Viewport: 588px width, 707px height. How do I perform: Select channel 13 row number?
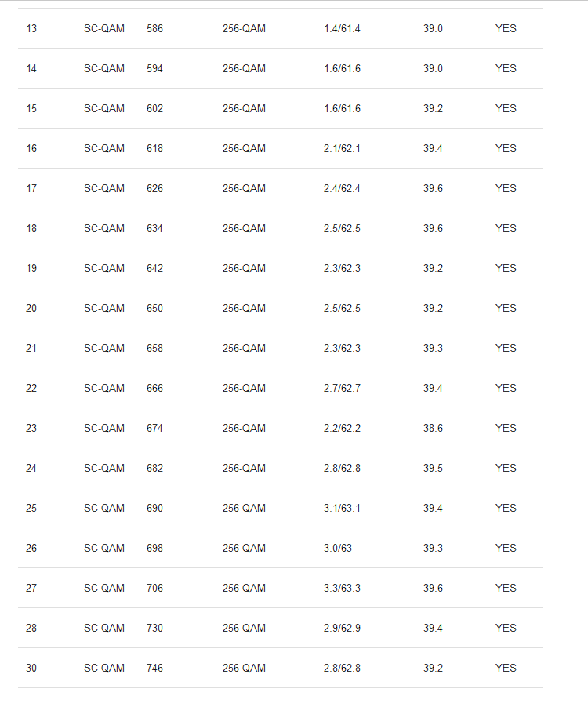tap(31, 28)
